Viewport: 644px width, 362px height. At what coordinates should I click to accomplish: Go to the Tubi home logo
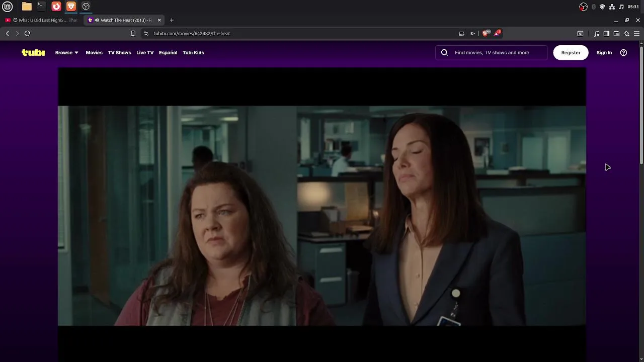coord(33,52)
